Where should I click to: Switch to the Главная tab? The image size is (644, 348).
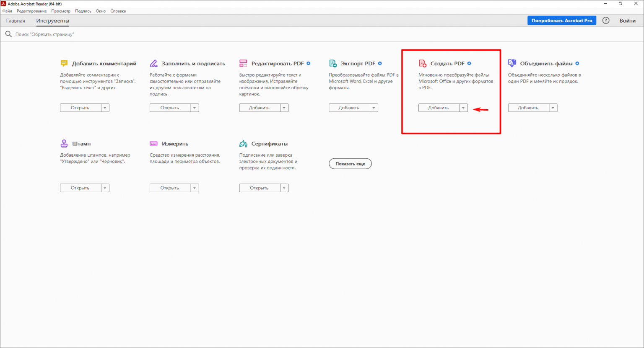[x=16, y=21]
